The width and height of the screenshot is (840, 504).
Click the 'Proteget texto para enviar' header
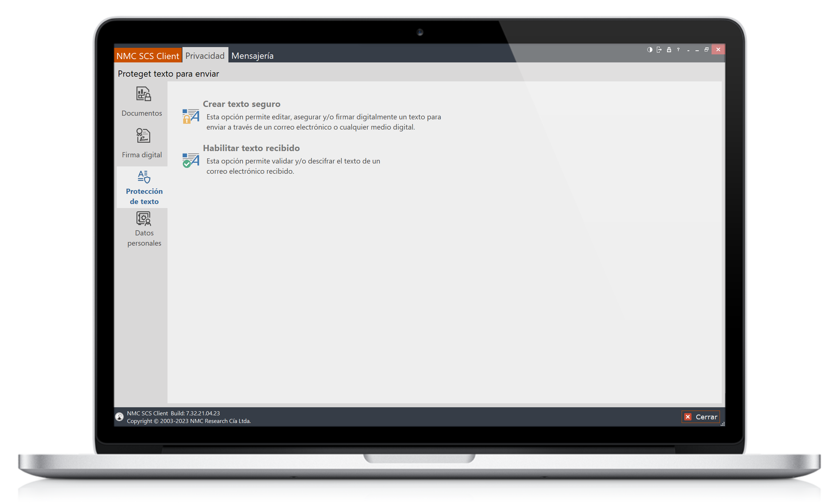168,74
